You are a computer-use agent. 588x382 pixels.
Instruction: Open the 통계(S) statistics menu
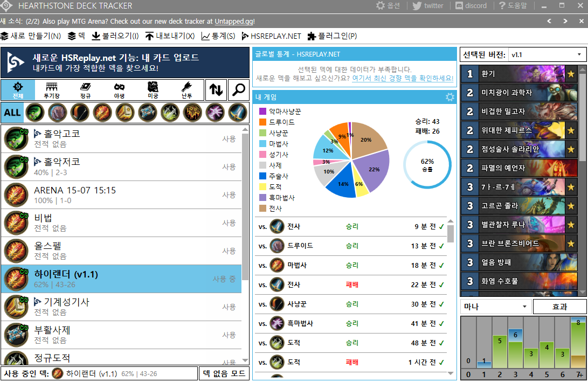218,36
